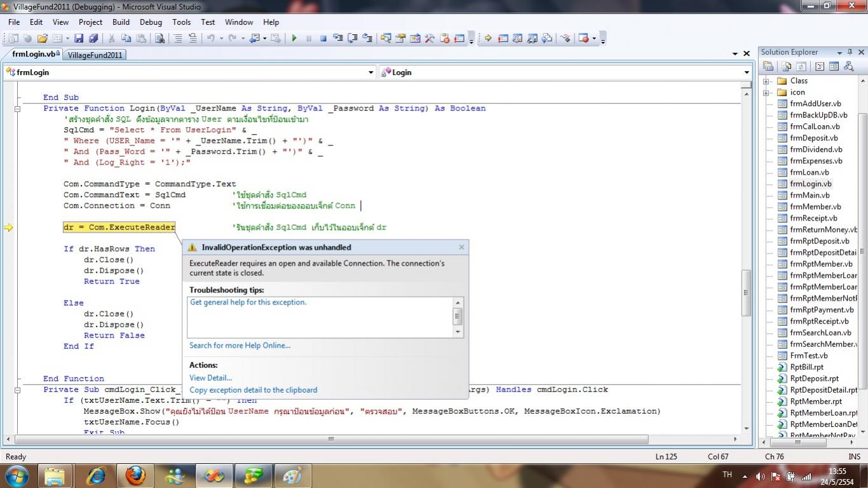Toggle auto-hide pin on Solution Explorer
Viewport: 868px width, 488px height.
point(850,52)
